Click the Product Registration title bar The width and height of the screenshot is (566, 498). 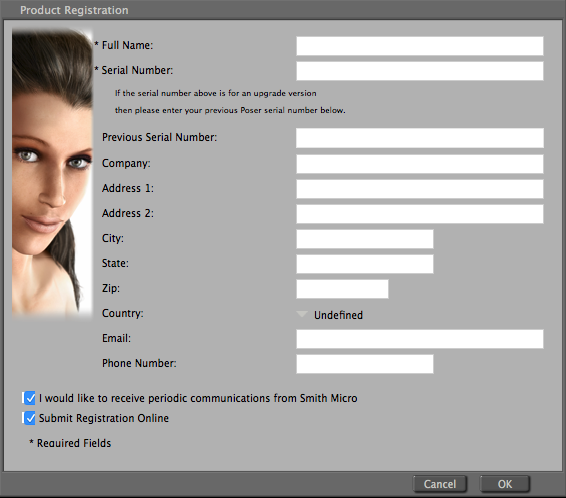pos(283,10)
